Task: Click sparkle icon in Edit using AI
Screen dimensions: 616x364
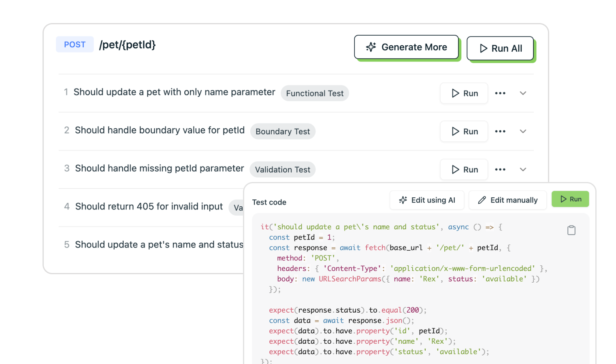Action: pos(403,200)
